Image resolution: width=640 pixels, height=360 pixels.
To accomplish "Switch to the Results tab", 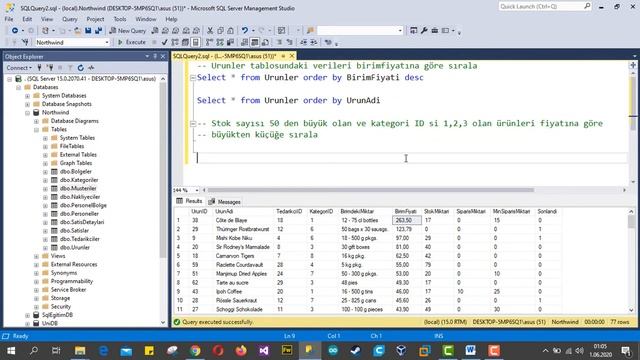I will 189,201.
